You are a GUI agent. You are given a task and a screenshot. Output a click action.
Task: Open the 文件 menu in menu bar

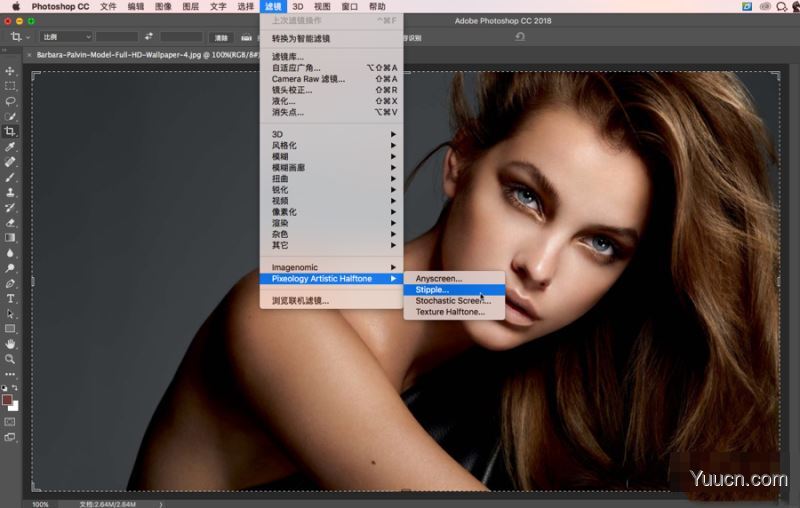tap(108, 7)
